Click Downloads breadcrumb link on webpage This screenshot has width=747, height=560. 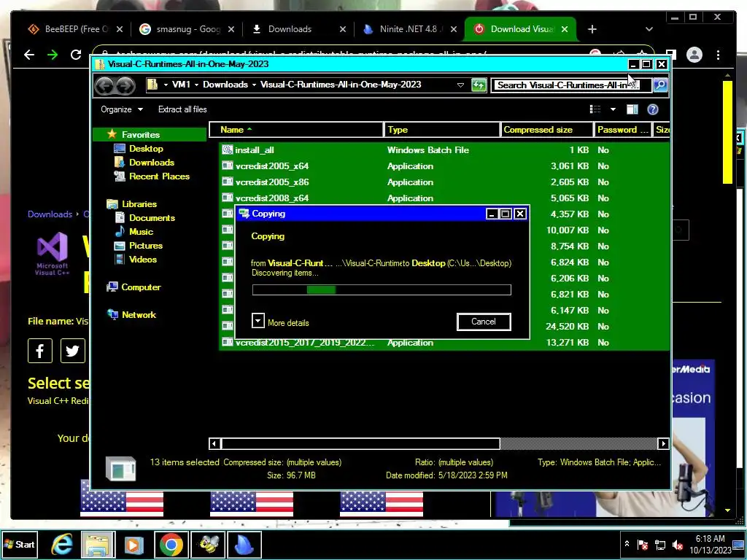50,214
